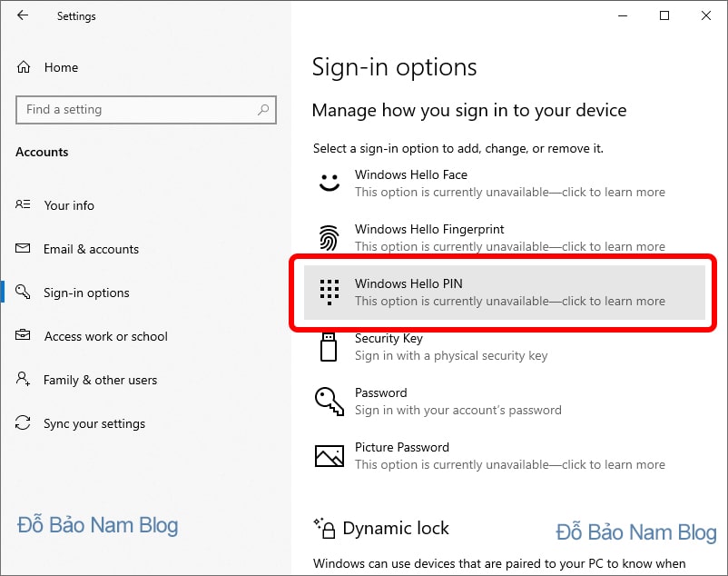This screenshot has width=728, height=576.
Task: Click the Dynamic lock padlock icon
Action: pos(325,528)
